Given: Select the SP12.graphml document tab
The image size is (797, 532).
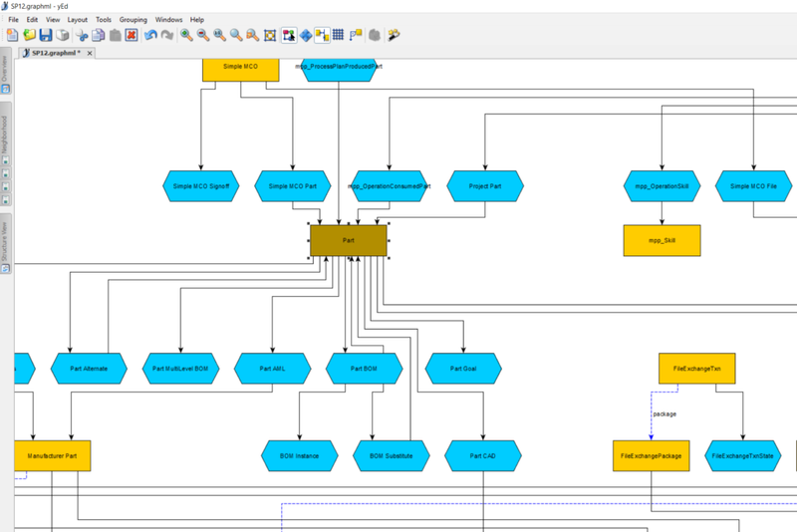Looking at the screenshot, I should click(56, 52).
